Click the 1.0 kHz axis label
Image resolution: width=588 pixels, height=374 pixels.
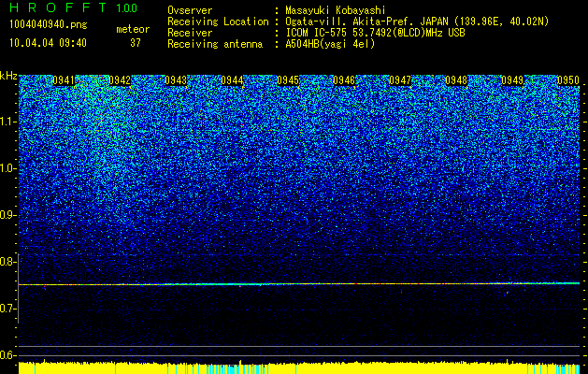pos(7,168)
